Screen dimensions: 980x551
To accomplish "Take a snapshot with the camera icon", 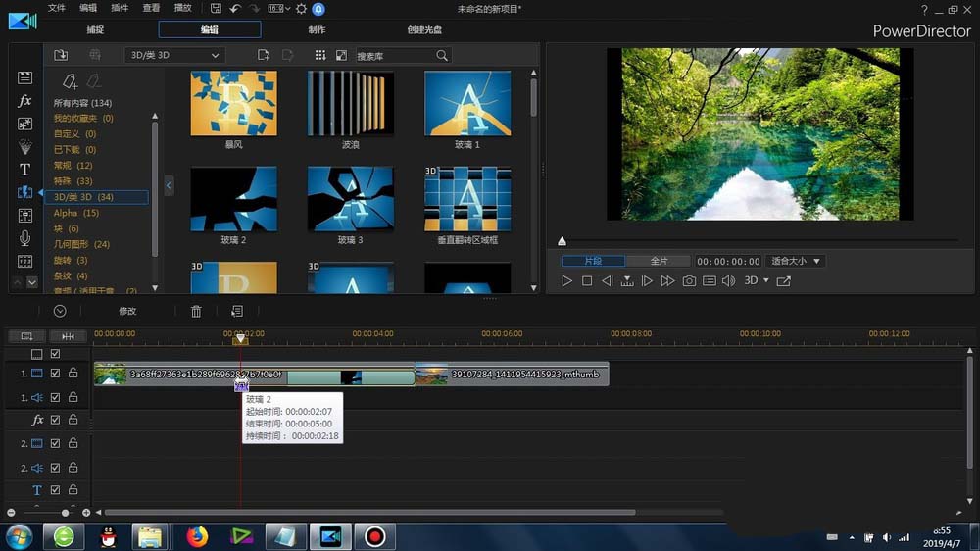I will coord(689,280).
